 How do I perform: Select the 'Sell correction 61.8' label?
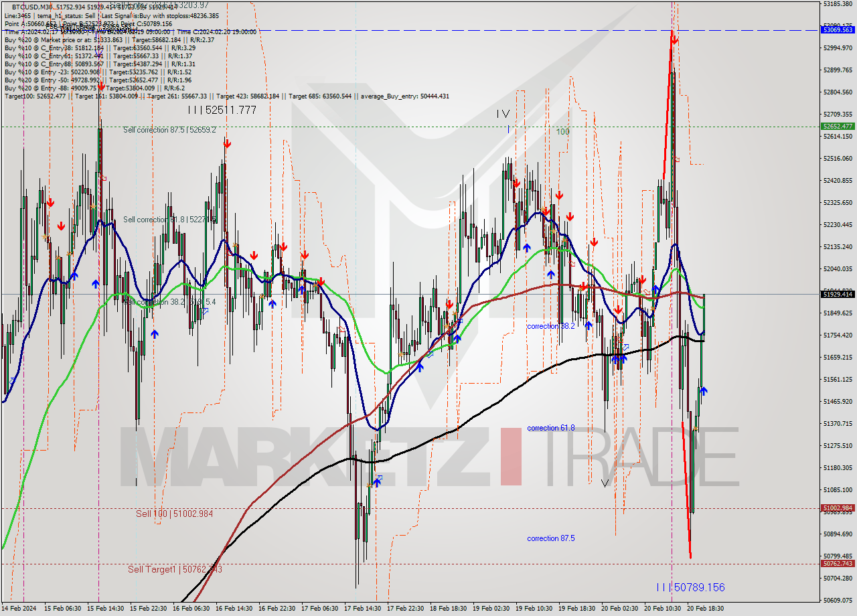(169, 220)
